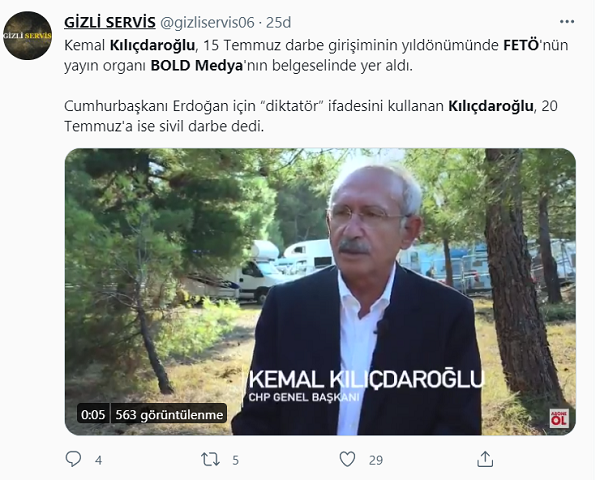Image resolution: width=600 pixels, height=480 pixels.
Task: Click the bold BOLD Medya text
Action: click(197, 65)
